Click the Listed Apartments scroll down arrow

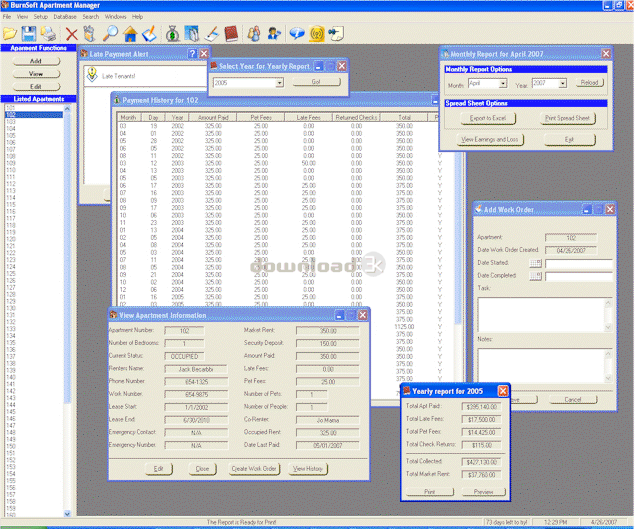[67, 514]
